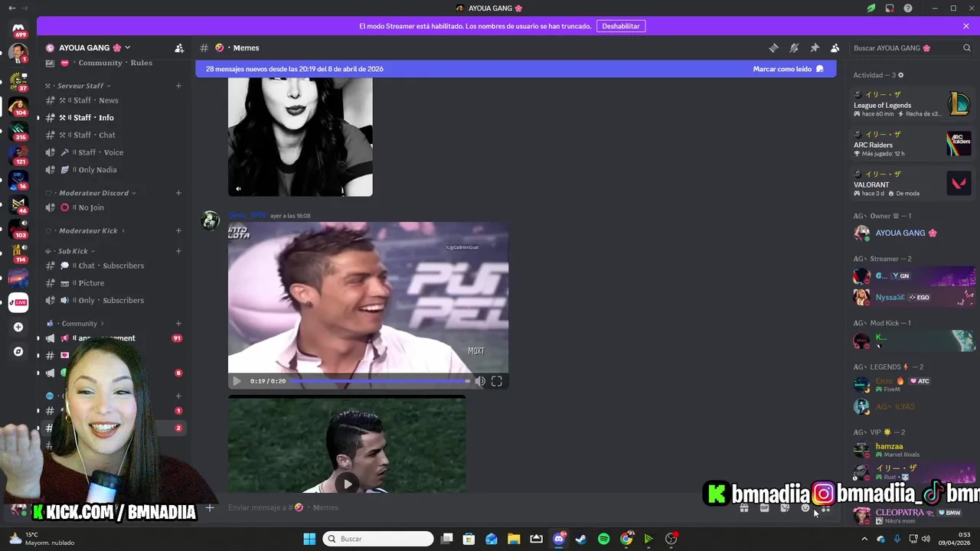Add channel to Moderateur Kick category
The image size is (980, 551).
pyautogui.click(x=178, y=230)
